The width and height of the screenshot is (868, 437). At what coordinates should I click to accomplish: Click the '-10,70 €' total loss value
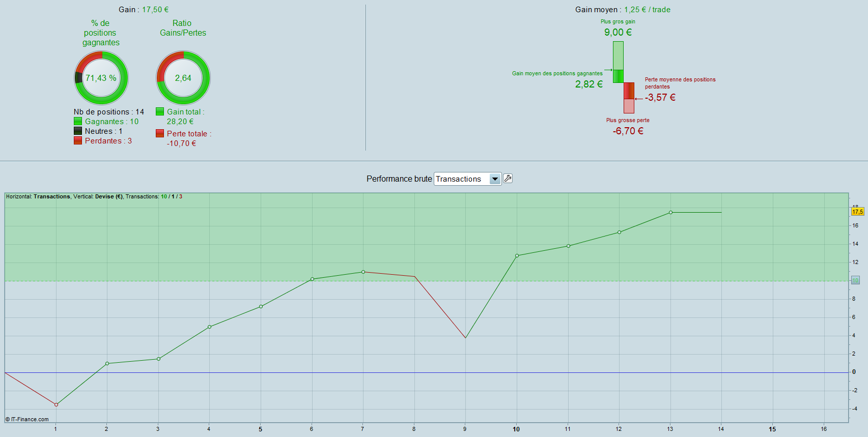(182, 143)
